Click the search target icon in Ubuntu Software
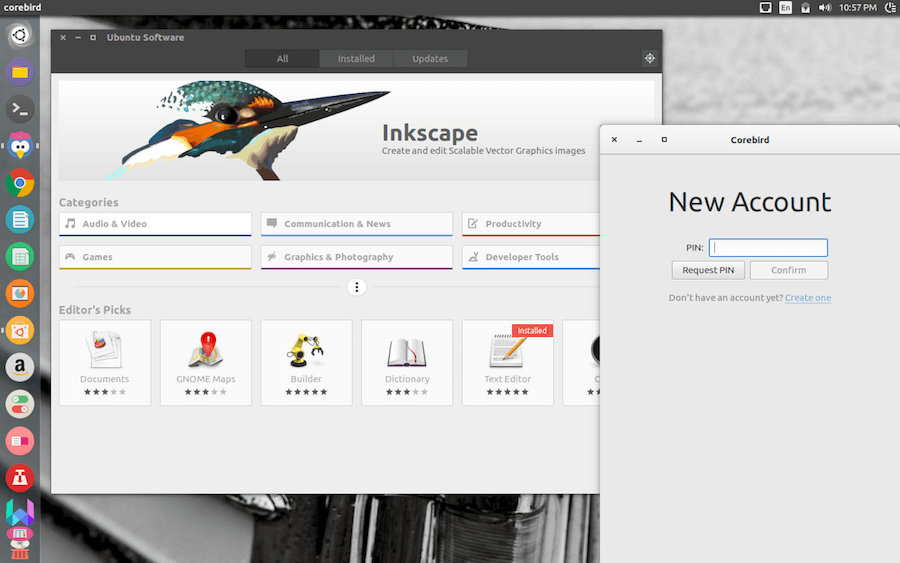 649,58
